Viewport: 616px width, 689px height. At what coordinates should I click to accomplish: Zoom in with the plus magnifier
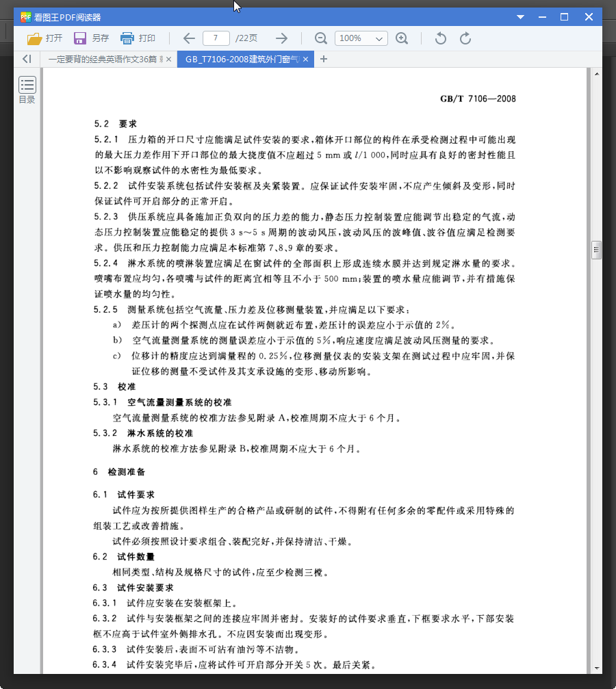(x=402, y=38)
